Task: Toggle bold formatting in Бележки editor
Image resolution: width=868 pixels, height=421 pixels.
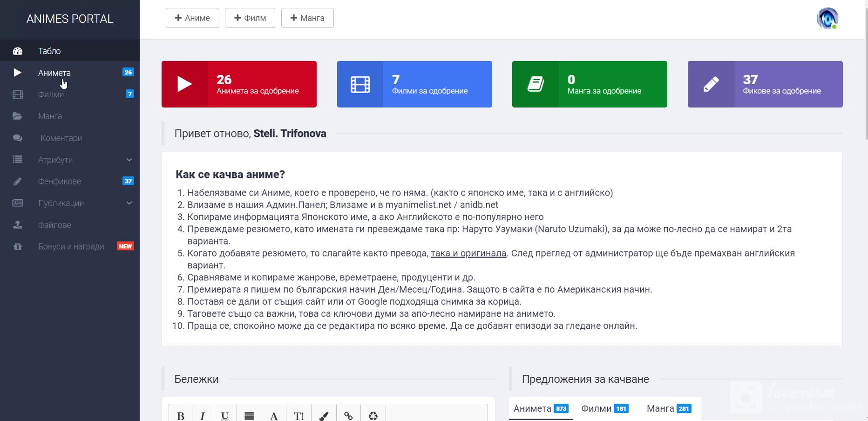Action: click(x=181, y=415)
